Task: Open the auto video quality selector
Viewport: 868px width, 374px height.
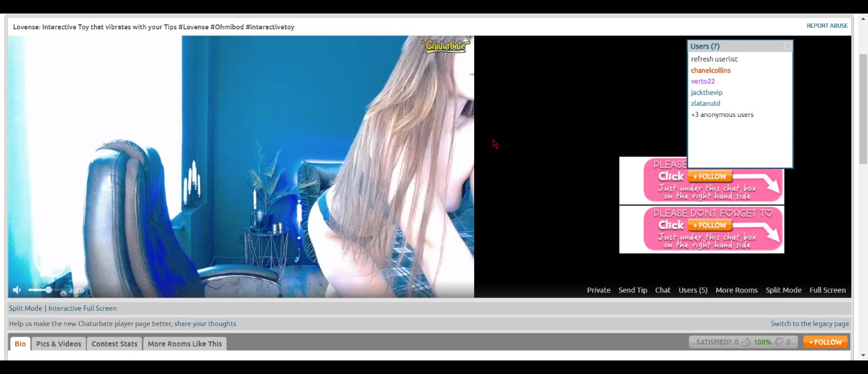Action: coord(76,290)
